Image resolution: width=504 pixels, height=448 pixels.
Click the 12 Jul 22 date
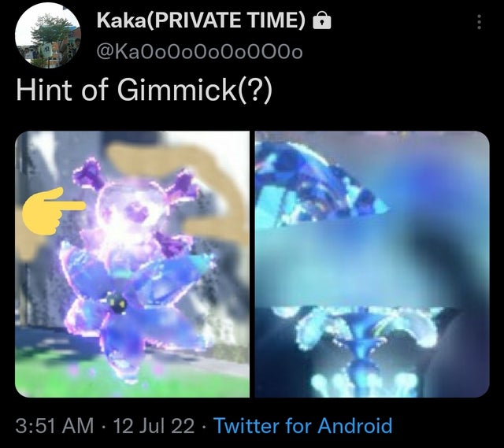(154, 426)
